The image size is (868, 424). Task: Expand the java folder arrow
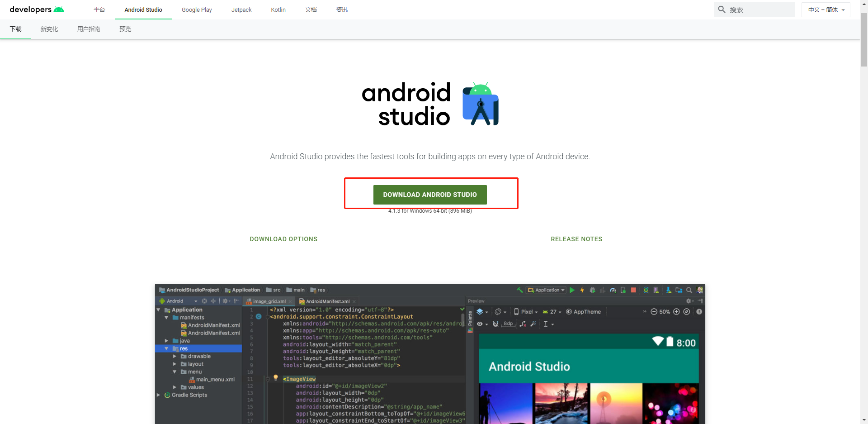coord(166,341)
